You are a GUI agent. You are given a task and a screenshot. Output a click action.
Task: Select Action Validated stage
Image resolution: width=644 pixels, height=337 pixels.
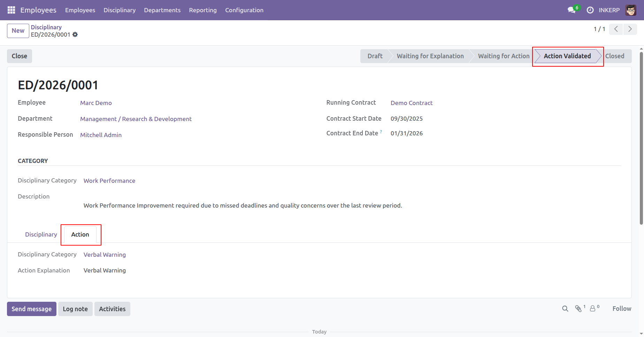[567, 56]
